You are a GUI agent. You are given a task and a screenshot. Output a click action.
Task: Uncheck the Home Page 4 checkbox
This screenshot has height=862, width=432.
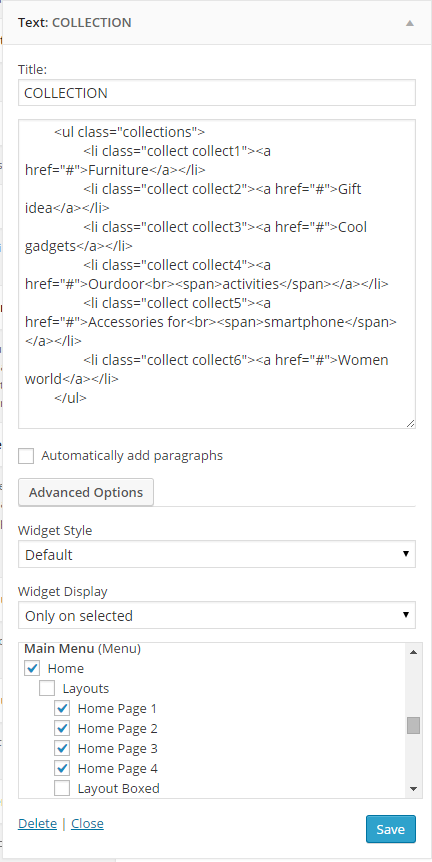click(x=62, y=768)
